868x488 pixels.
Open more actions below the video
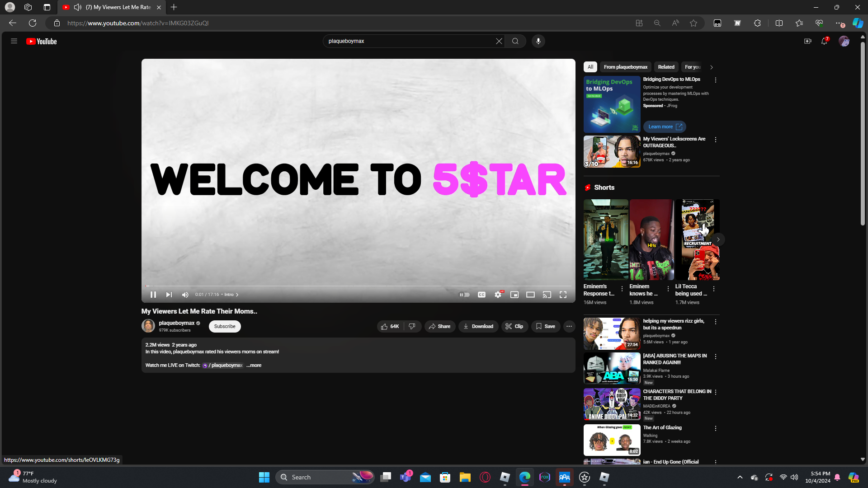[x=569, y=326]
